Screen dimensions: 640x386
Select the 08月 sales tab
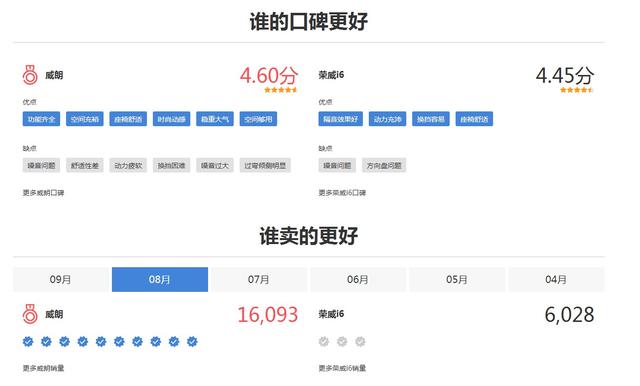pyautogui.click(x=160, y=280)
